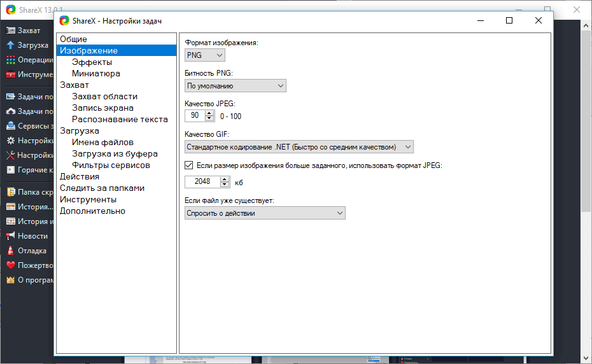Click the image history icon
Viewport: 592px width, 364px height.
click(11, 221)
